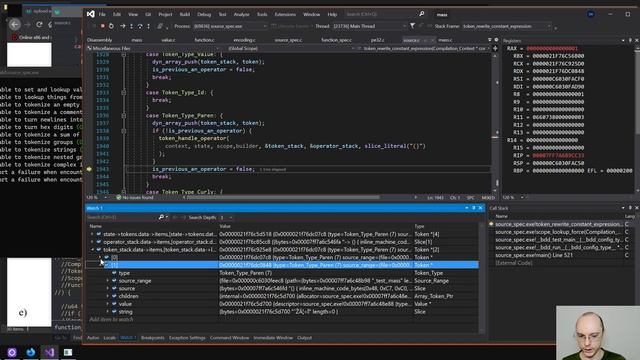Pin the Watch 1 panel

click(x=473, y=208)
